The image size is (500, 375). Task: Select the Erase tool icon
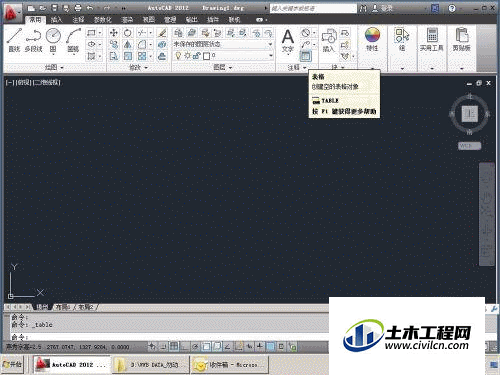162,33
